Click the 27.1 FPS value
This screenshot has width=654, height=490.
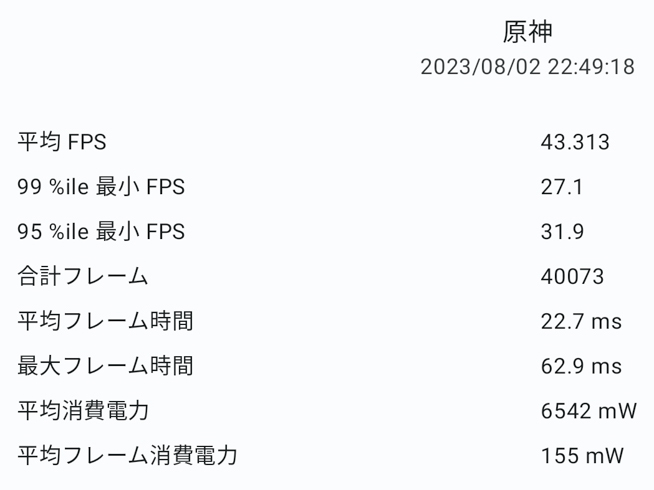point(561,187)
